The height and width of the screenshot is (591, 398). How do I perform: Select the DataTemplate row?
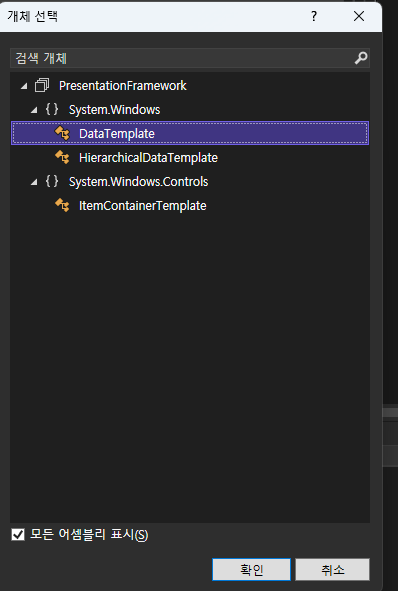coord(190,133)
